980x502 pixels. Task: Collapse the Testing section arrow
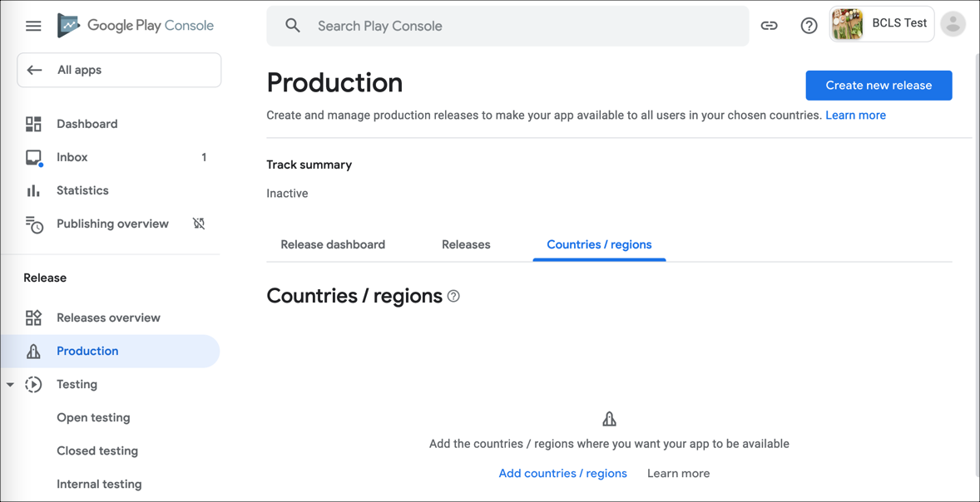9,385
